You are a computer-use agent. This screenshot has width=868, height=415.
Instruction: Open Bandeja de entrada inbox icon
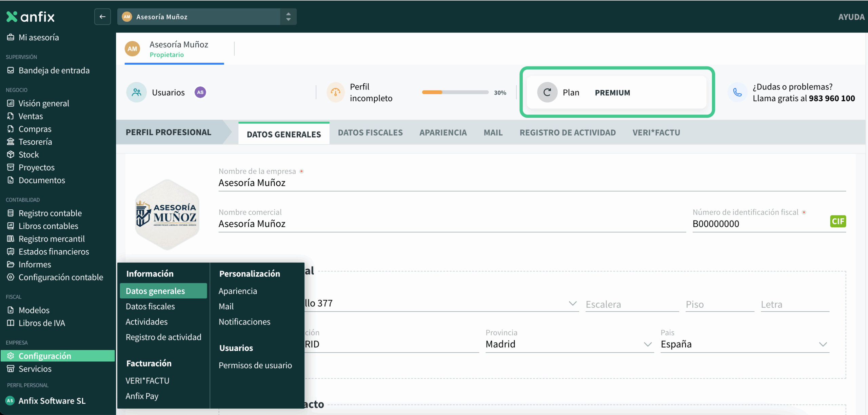[x=11, y=70]
